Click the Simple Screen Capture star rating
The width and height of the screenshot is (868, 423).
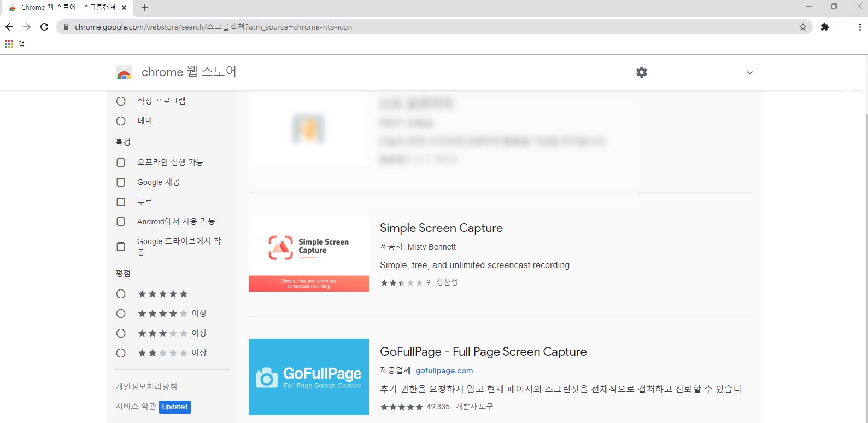tap(402, 283)
